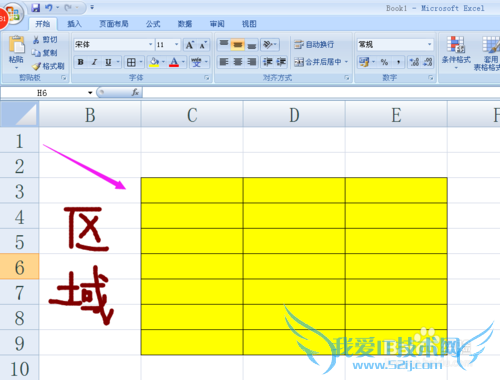Redo the last action
The image size is (500, 380).
pos(68,7)
